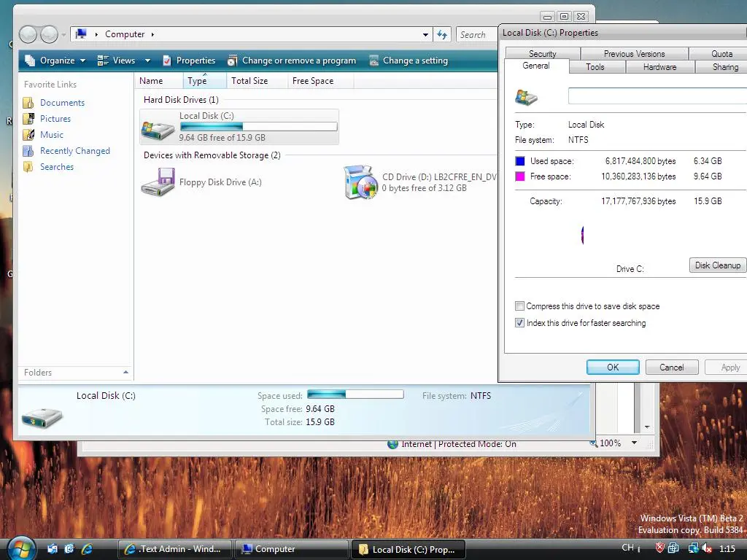Viewport: 747px width, 560px height.
Task: Click the magenta Free space color swatch
Action: 520,176
